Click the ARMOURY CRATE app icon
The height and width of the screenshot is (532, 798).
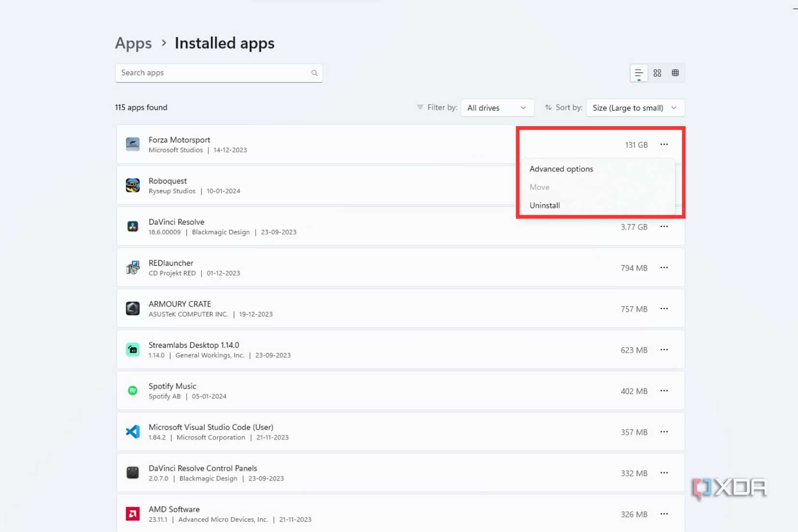click(x=133, y=309)
